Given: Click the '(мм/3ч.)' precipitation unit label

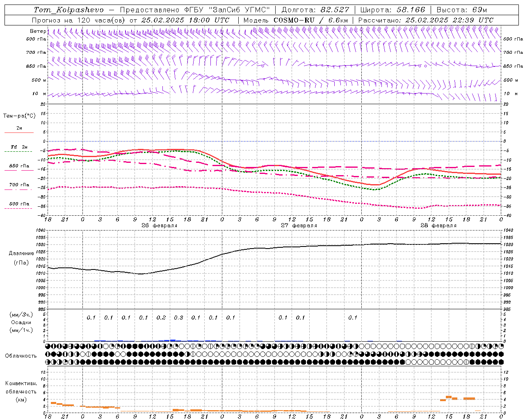Looking at the screenshot, I should (x=21, y=315).
